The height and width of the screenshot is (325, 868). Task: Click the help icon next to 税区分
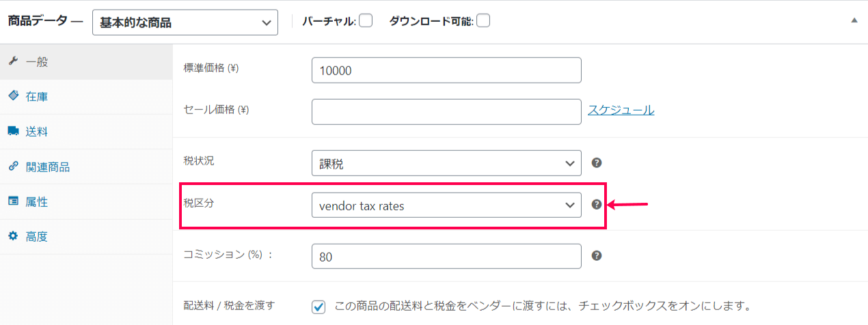tap(597, 205)
